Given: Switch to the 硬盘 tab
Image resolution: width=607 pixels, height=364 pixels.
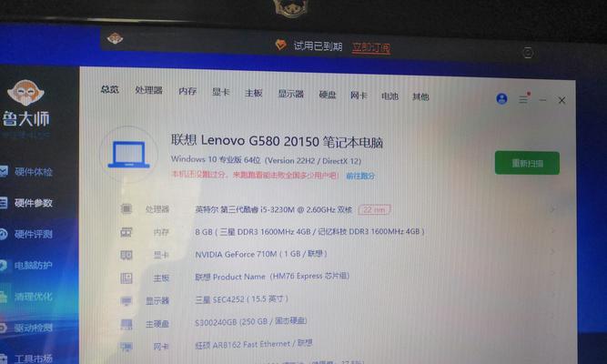Looking at the screenshot, I should (x=327, y=95).
